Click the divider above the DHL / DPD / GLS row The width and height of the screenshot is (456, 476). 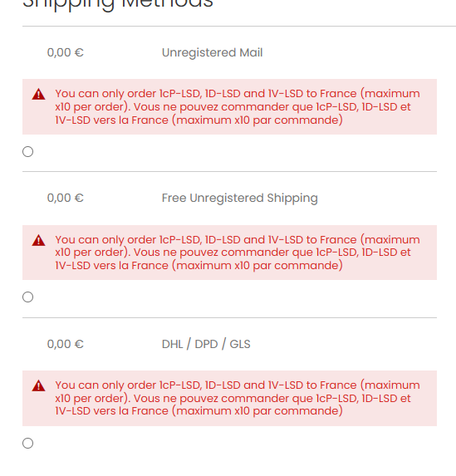(x=229, y=317)
